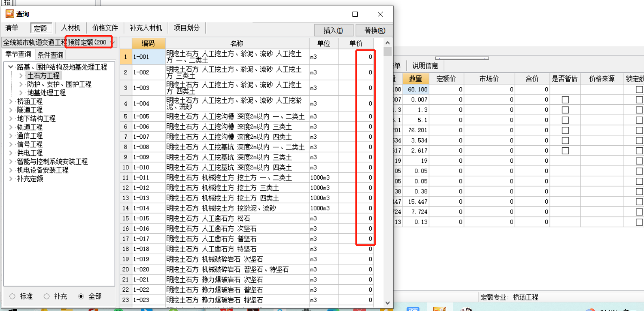Select the 地下结构工程 tree item

point(36,119)
